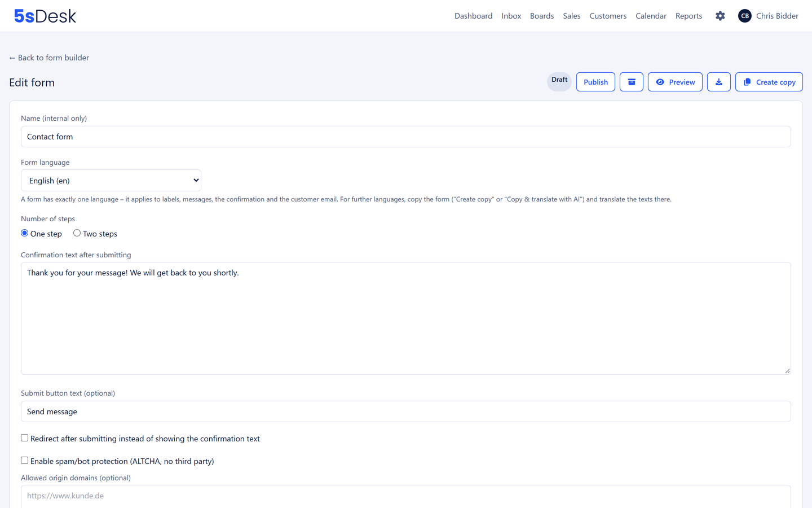Click the Name internal input field
The width and height of the screenshot is (812, 508).
point(406,137)
